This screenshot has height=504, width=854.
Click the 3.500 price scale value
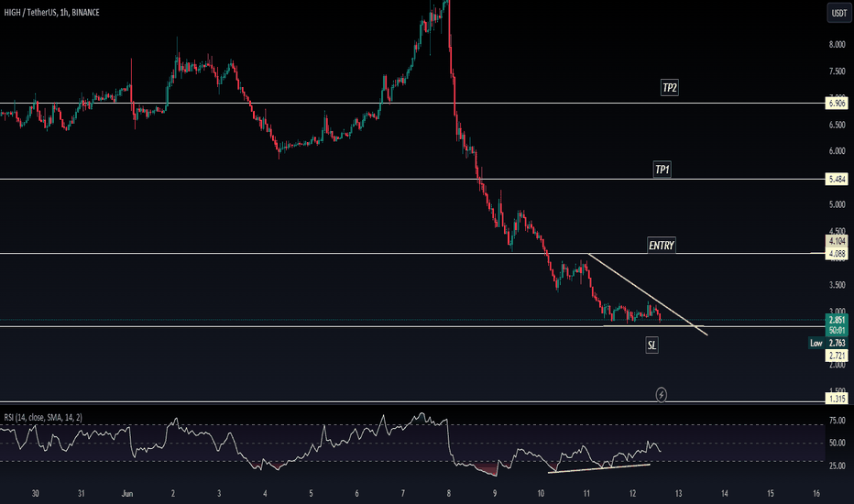tap(838, 285)
